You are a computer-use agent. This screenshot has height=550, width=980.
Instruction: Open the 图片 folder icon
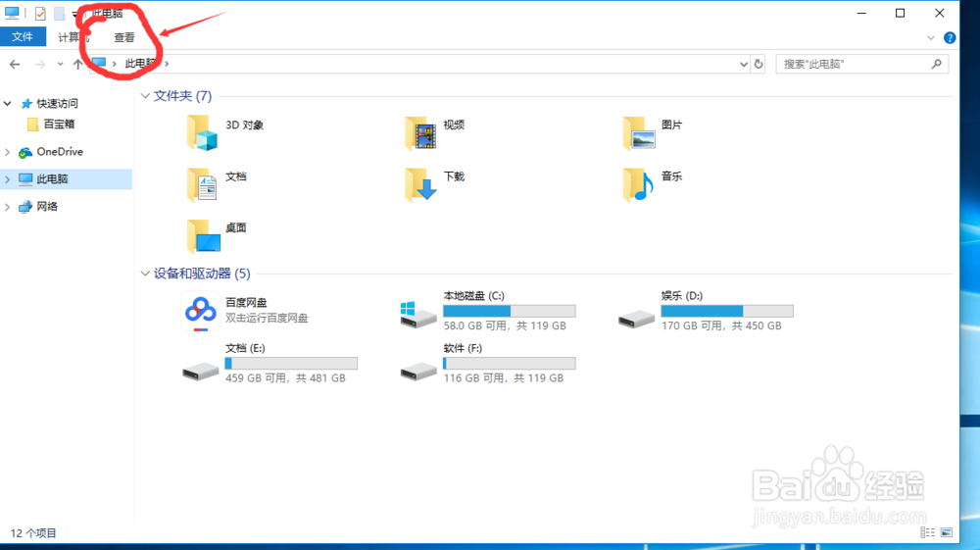639,132
